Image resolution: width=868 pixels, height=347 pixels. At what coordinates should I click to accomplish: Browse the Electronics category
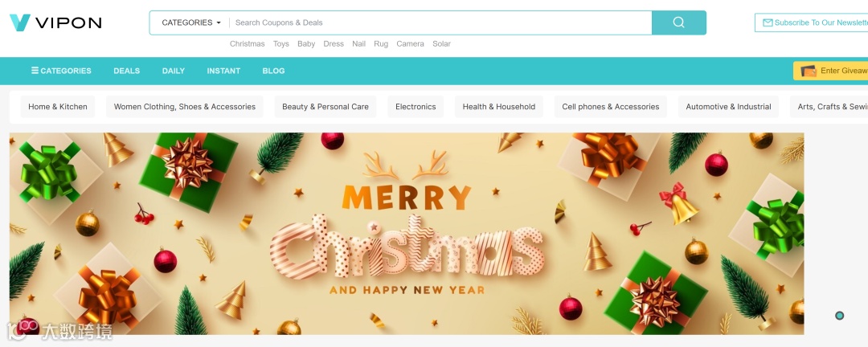tap(416, 107)
